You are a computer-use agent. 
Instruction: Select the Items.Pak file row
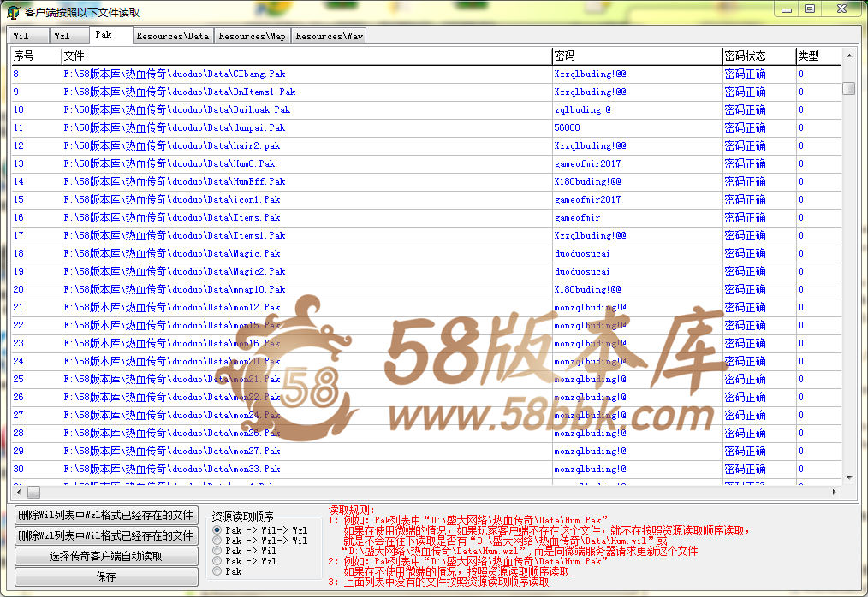[x=426, y=217]
